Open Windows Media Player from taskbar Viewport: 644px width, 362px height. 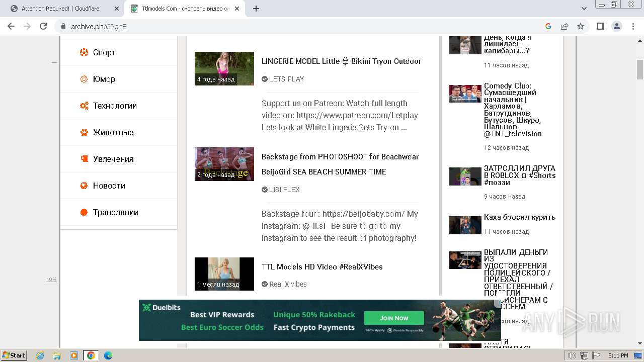coord(73,355)
